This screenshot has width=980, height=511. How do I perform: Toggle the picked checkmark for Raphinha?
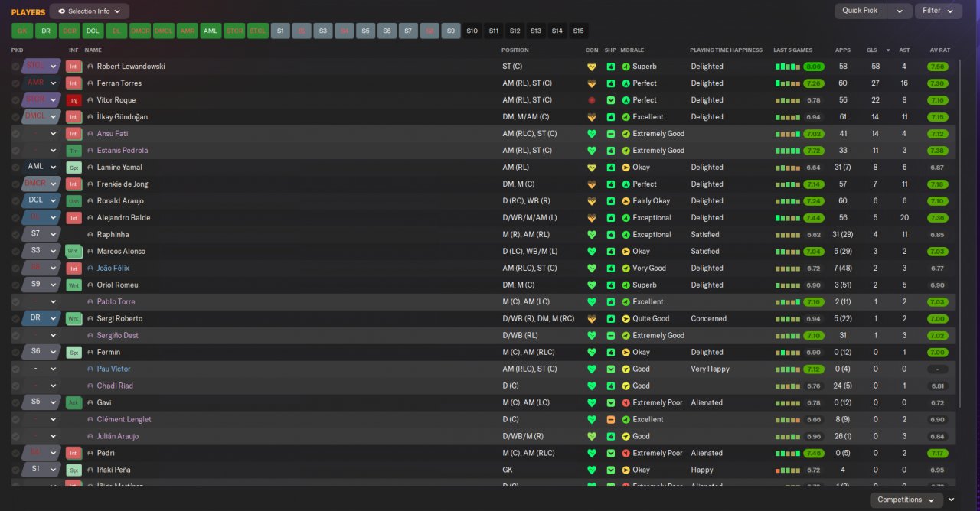15,235
